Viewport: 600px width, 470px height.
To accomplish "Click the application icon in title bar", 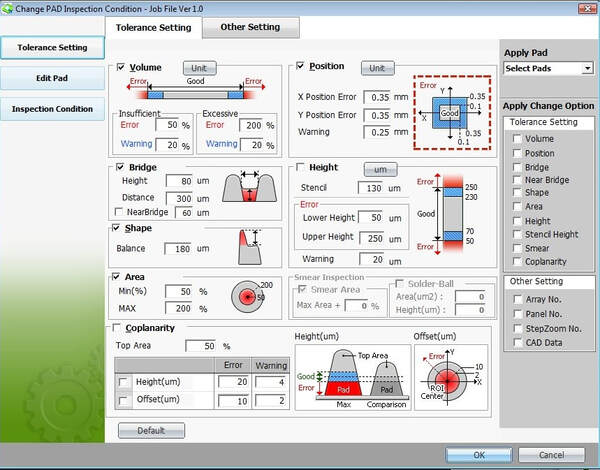I will [x=9, y=8].
